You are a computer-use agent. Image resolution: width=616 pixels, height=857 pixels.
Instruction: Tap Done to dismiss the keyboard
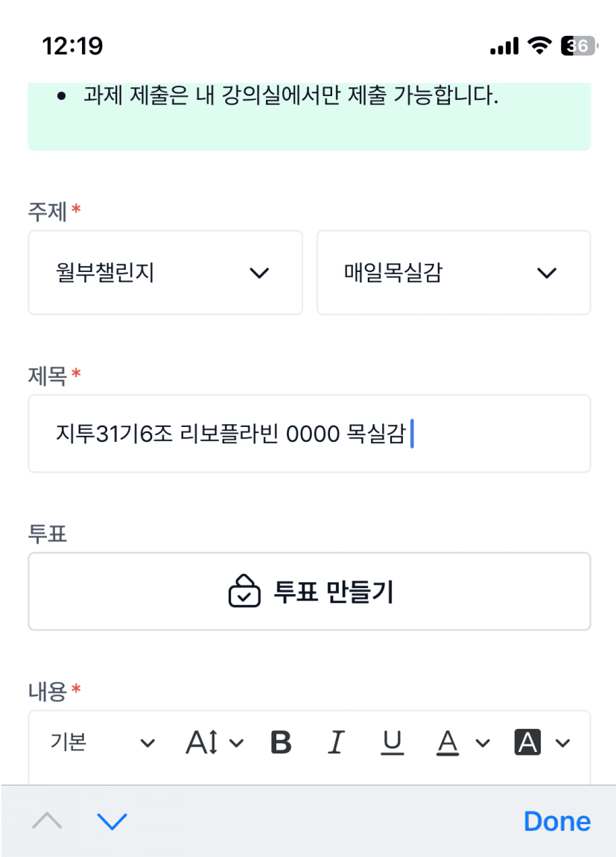[x=557, y=821]
